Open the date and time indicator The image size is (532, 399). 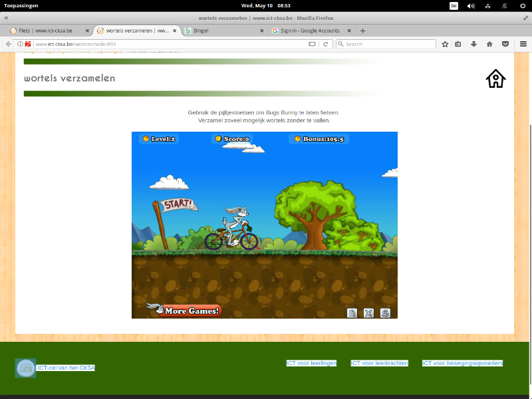[x=265, y=5]
